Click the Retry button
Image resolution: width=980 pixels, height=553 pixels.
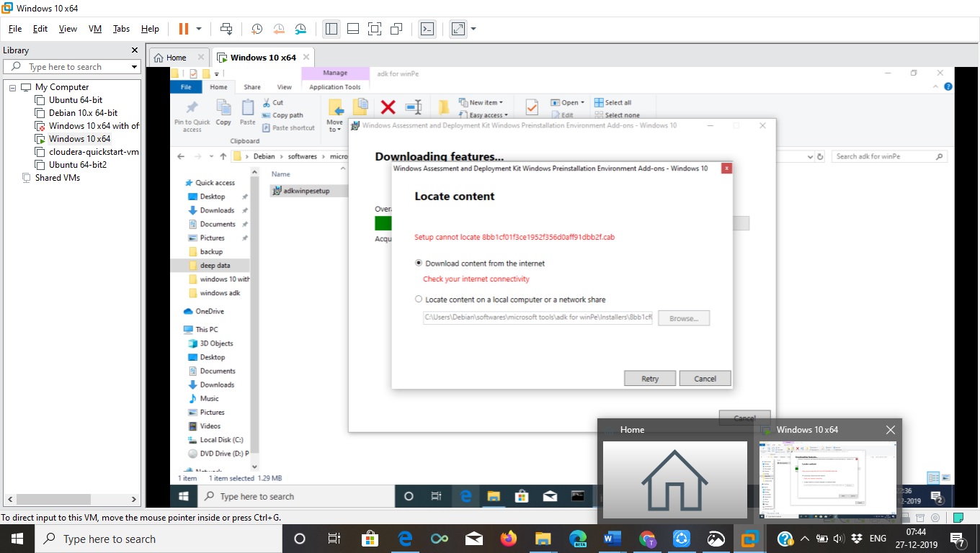point(650,379)
